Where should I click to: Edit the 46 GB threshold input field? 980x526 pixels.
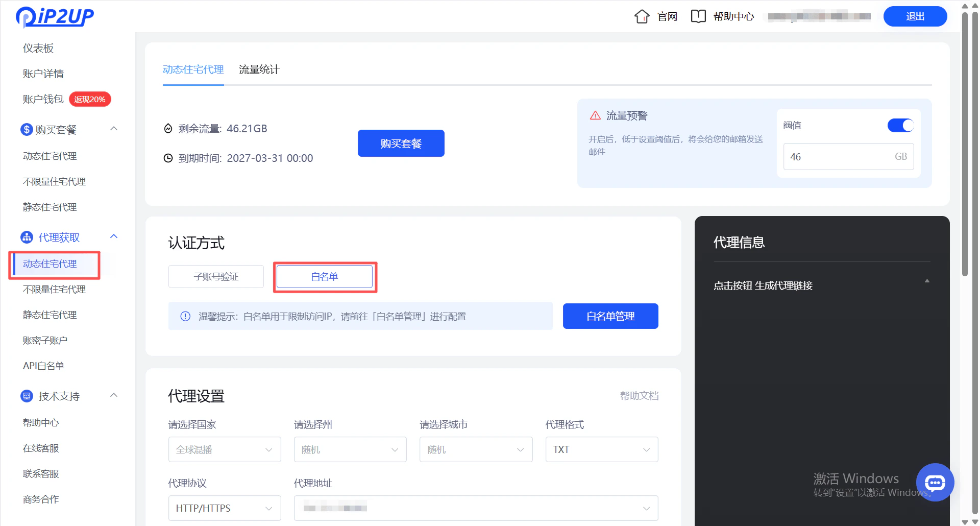(x=837, y=157)
